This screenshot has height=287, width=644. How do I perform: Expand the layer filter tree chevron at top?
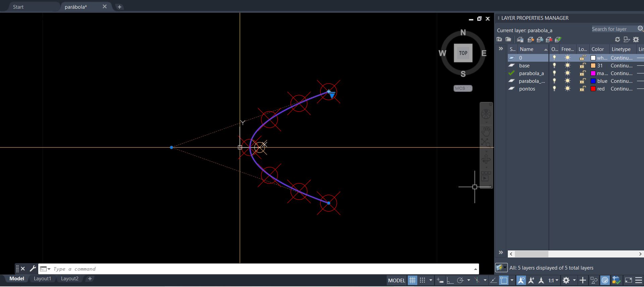[x=501, y=49]
